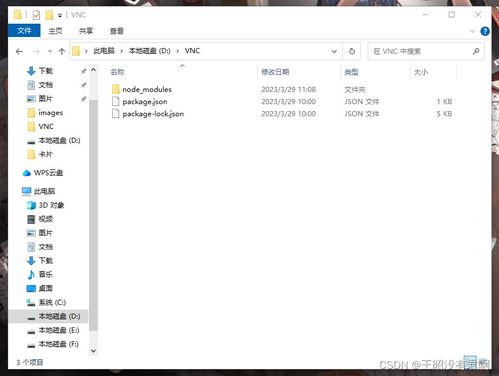Switch to the 查看 ribbon tab
The width and height of the screenshot is (499, 376).
117,31
